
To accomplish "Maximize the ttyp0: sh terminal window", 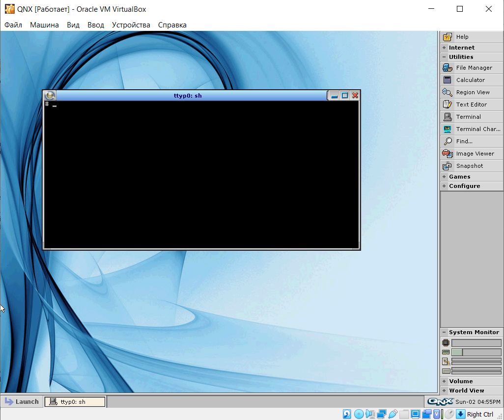I will coord(344,95).
